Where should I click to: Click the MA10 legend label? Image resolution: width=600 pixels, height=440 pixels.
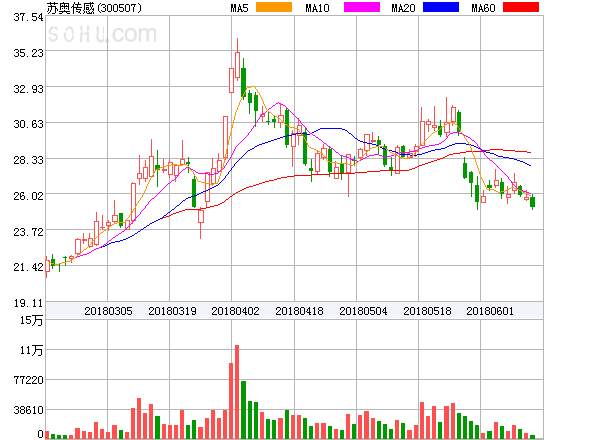317,8
